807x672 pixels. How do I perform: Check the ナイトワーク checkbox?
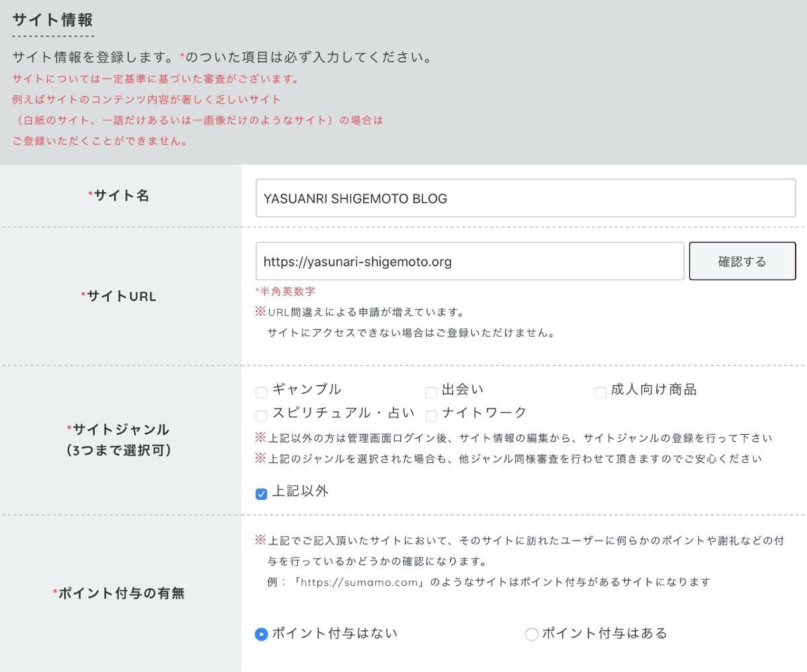430,415
